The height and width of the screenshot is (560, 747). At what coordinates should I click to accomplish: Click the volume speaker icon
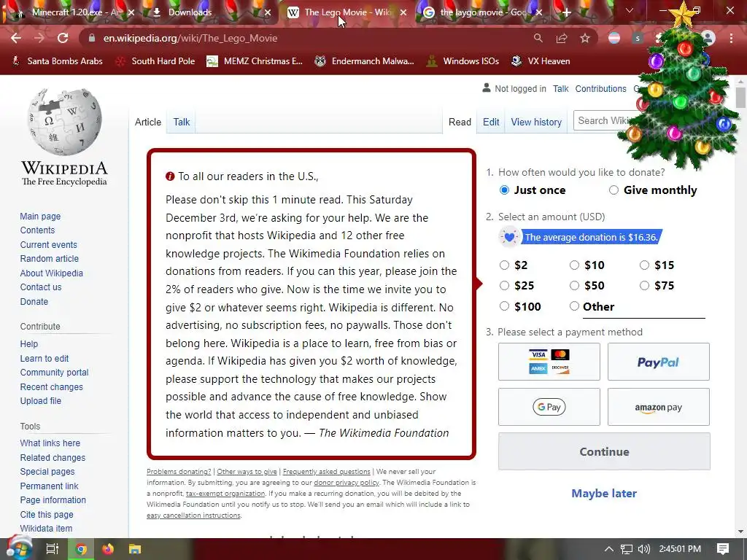(644, 549)
